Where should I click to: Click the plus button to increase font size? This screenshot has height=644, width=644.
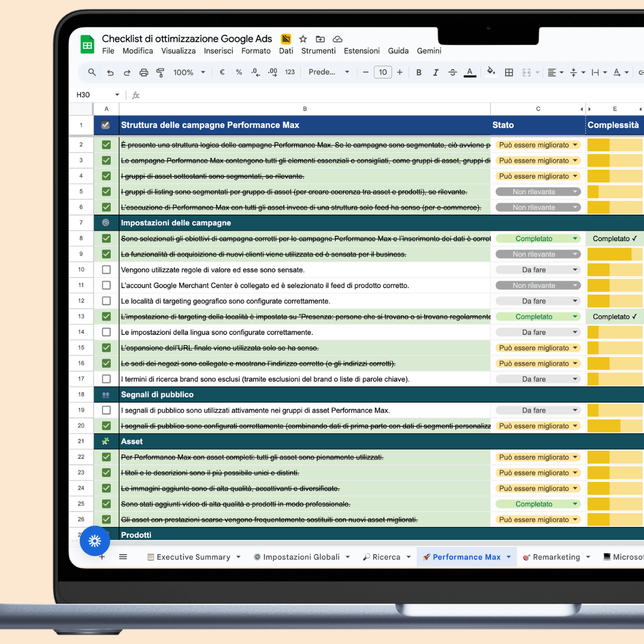[400, 72]
